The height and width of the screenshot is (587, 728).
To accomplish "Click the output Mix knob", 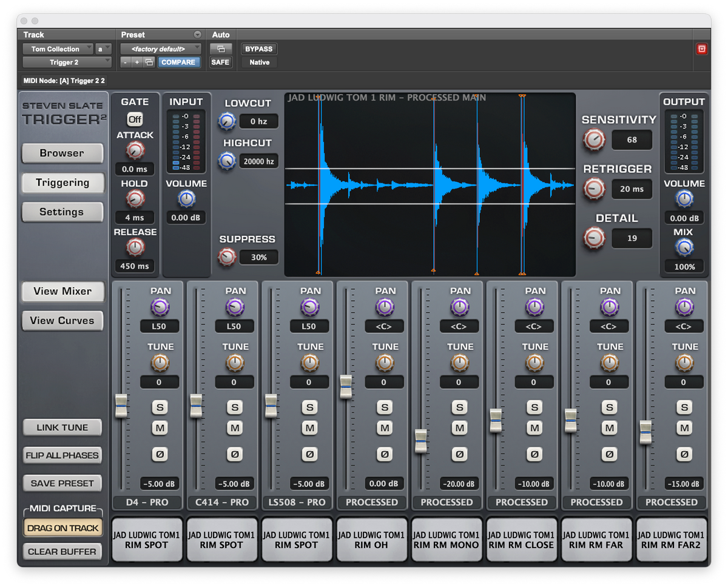I will [x=684, y=247].
